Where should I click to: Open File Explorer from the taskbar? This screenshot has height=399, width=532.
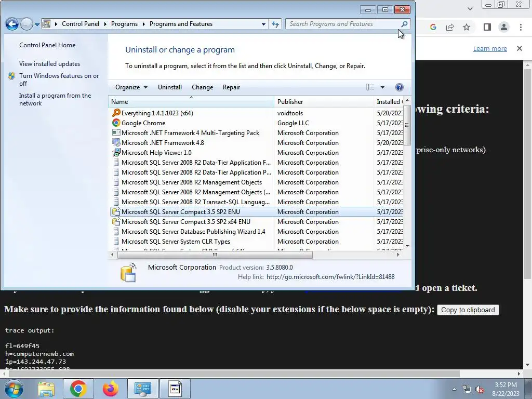[46, 389]
